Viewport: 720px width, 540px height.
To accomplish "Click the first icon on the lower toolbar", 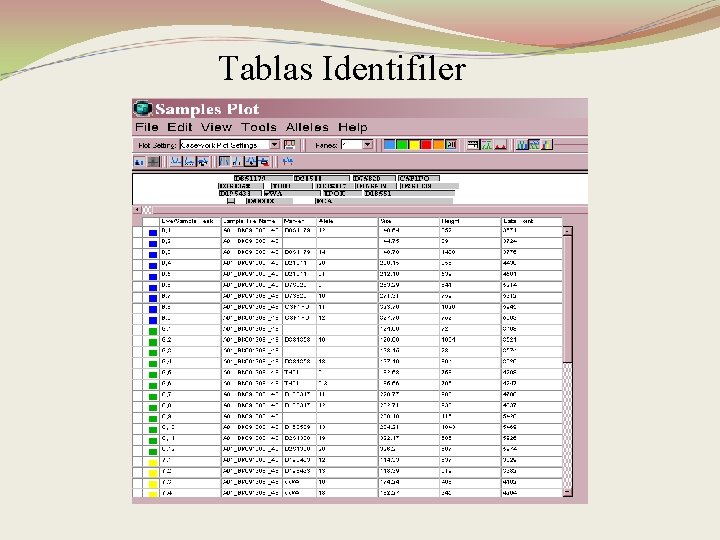I will (x=140, y=162).
